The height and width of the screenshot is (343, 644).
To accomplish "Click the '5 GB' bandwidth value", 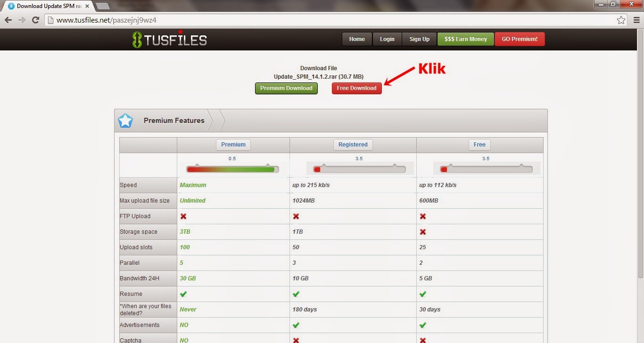I will tap(426, 278).
